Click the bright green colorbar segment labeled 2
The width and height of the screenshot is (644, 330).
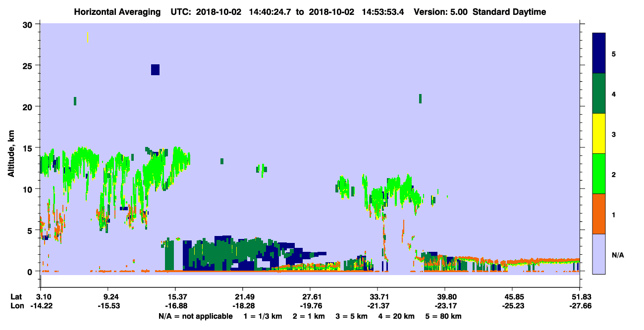point(599,174)
